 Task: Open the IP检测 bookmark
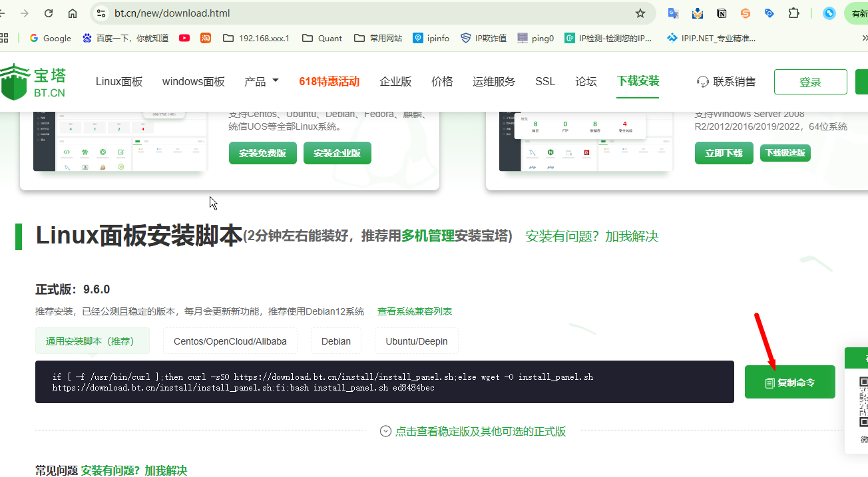(609, 38)
